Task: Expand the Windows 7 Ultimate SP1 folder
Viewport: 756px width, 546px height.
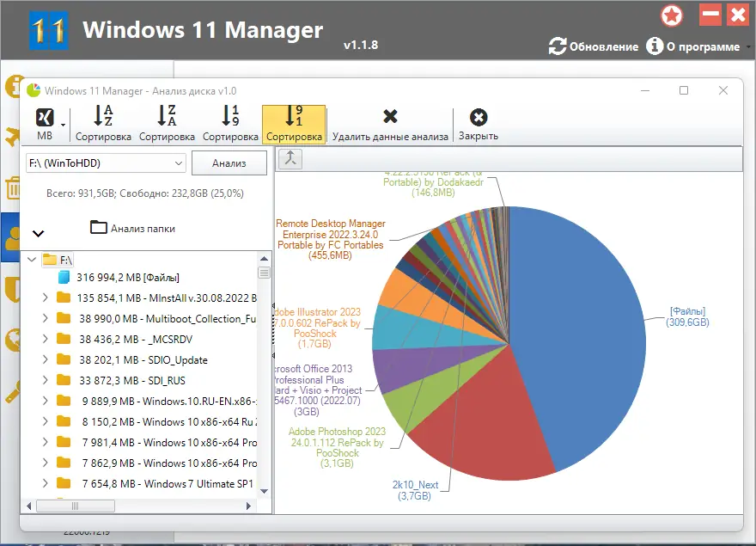Action: [45, 483]
